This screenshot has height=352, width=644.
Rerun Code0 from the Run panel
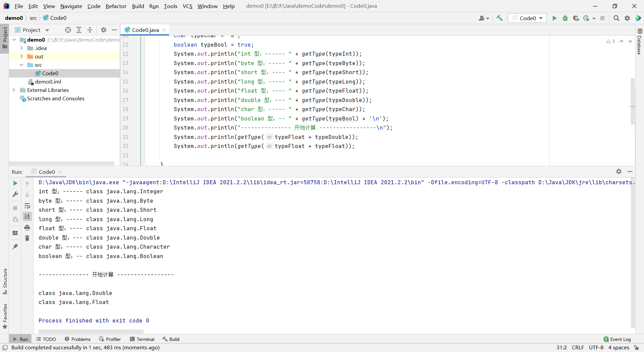pos(15,183)
